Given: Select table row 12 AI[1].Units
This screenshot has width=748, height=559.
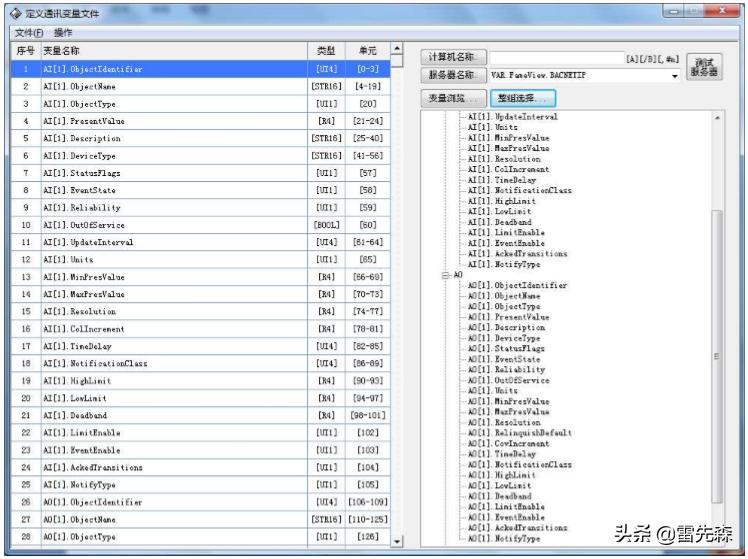Looking at the screenshot, I should tap(200, 260).
